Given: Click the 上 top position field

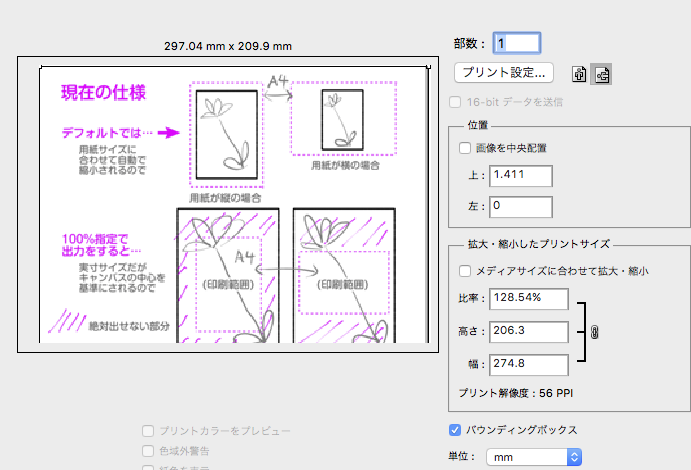Looking at the screenshot, I should pyautogui.click(x=520, y=176).
